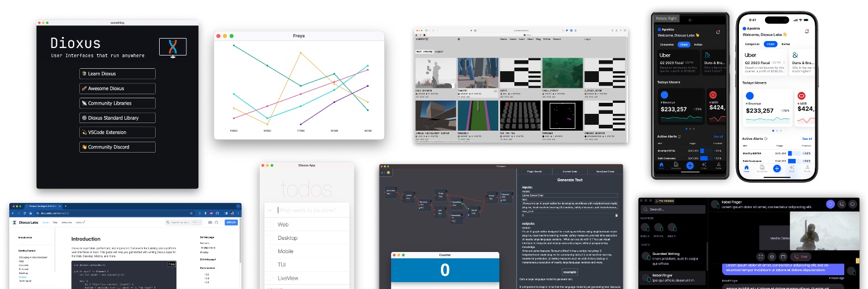Tap the notification bell on the light phone

(807, 31)
